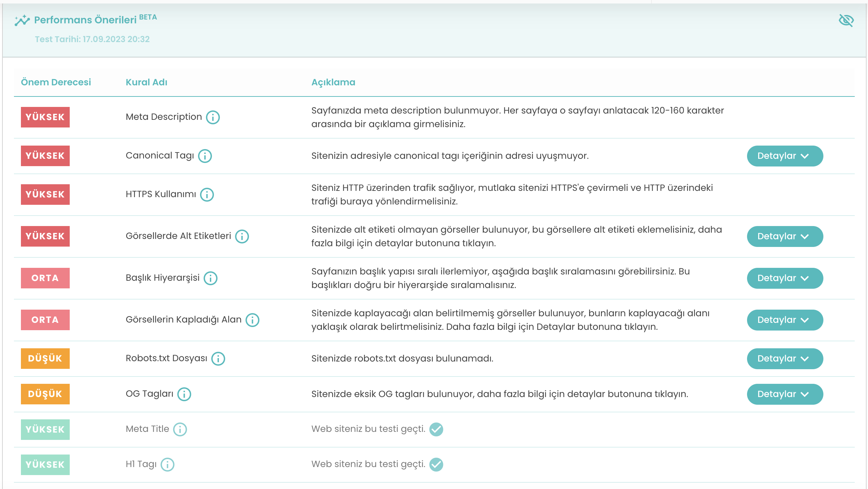
Task: Expand Detaylar for OG Tagları
Action: tap(785, 394)
